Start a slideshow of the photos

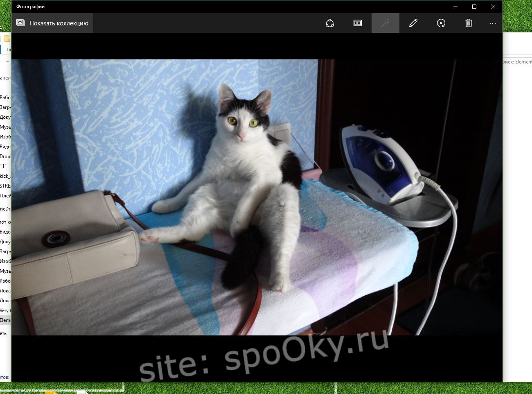pos(357,23)
